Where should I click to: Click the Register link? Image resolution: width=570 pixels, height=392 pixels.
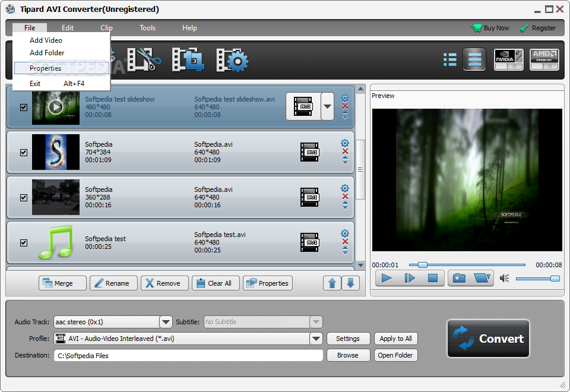coord(538,28)
